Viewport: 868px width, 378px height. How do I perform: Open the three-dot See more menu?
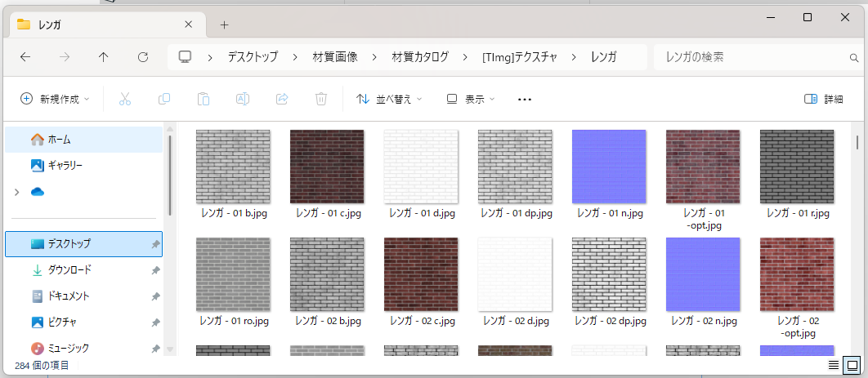point(524,100)
